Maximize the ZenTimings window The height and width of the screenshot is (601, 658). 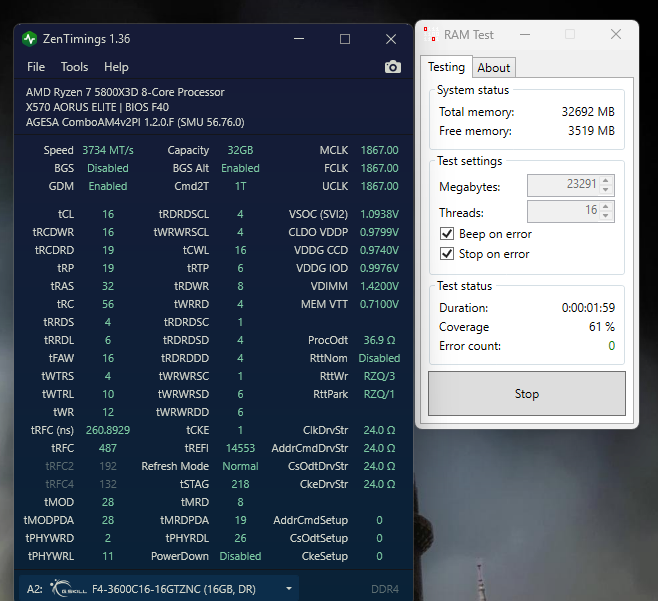[x=345, y=39]
